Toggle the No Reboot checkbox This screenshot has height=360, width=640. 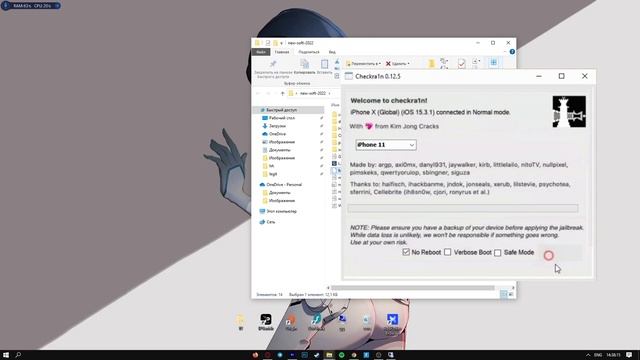coord(406,252)
